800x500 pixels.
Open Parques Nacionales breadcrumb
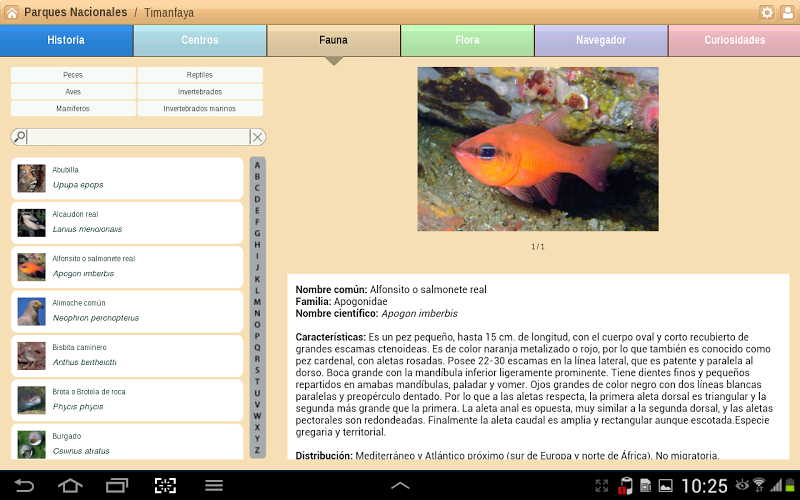[76, 12]
